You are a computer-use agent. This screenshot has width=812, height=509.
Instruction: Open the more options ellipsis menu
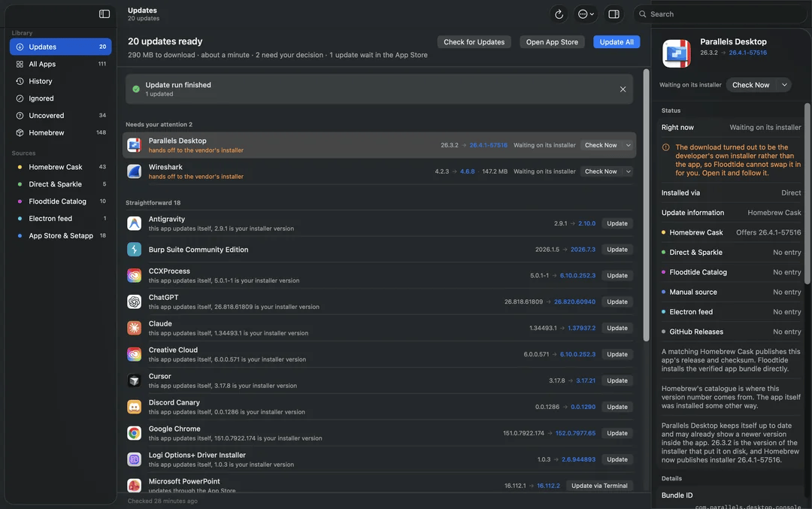tap(586, 14)
